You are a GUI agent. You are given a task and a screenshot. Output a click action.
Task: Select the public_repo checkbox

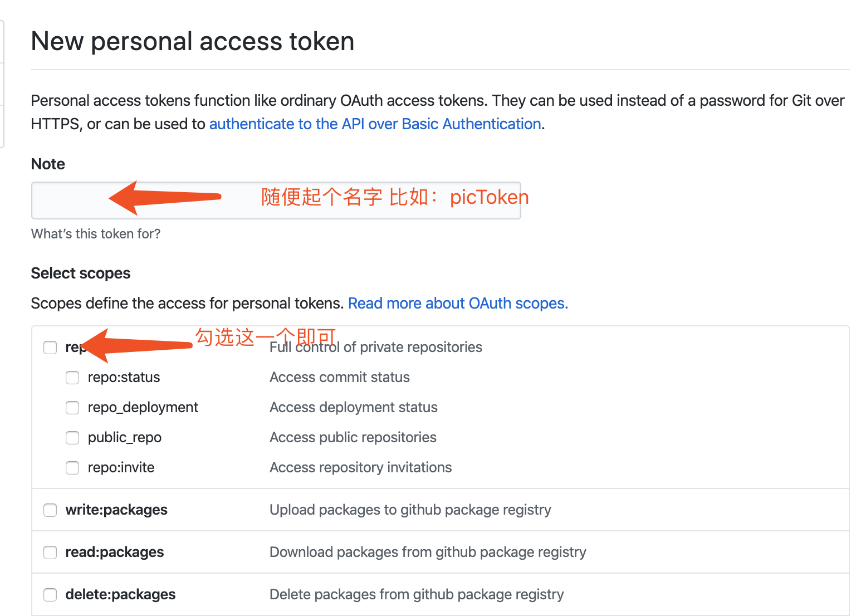72,438
